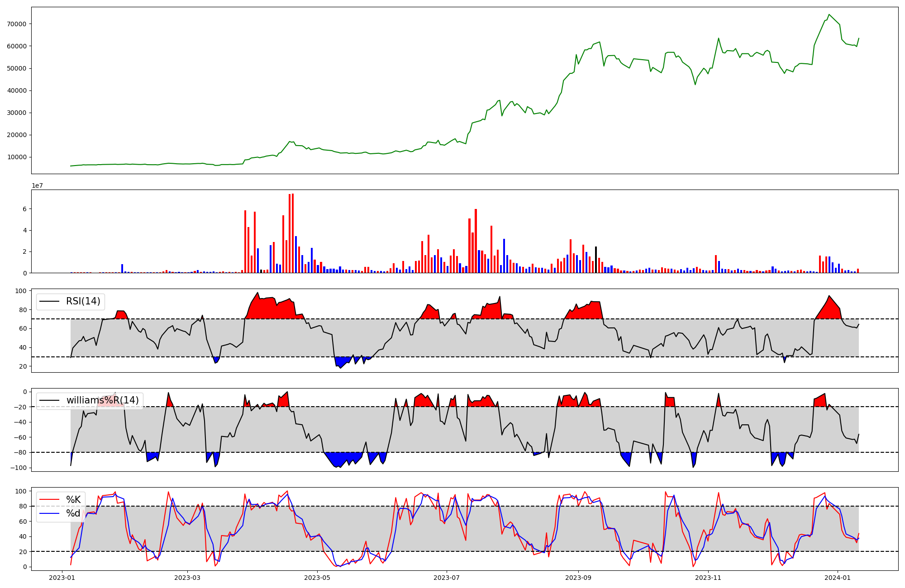Click the 2024-01 date tick label
This screenshot has height=588, width=905.
(838, 578)
